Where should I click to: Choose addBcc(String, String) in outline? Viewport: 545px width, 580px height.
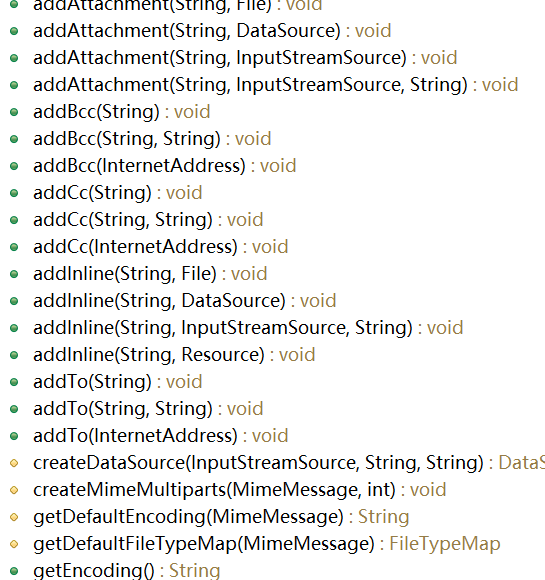pyautogui.click(x=152, y=139)
